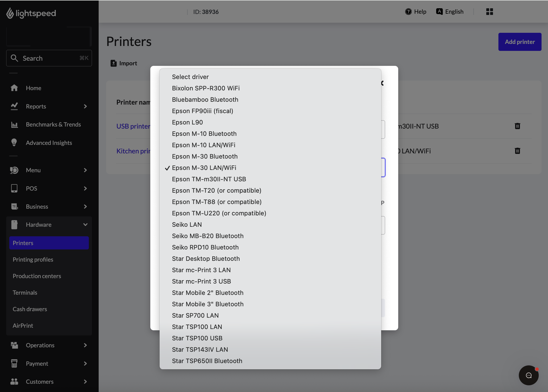Go to Cash drawers page
548x392 pixels.
[30, 309]
